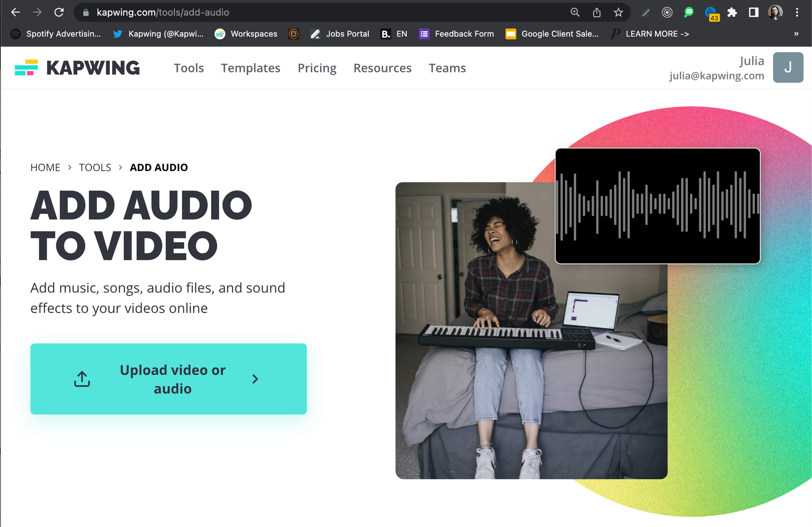Screen dimensions: 812x527
Task: Click the zoom magnifier icon in address bar
Action: pos(575,13)
